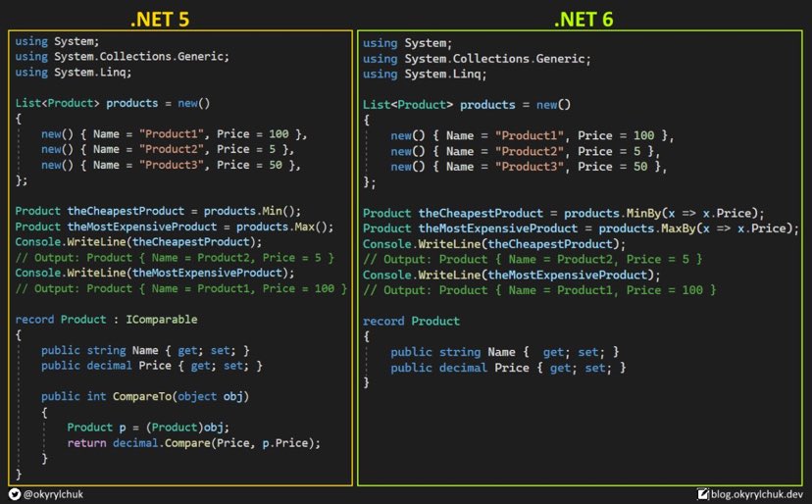Select the "Product3" line in the .NET 6 panel
812x504 pixels.
[529, 167]
